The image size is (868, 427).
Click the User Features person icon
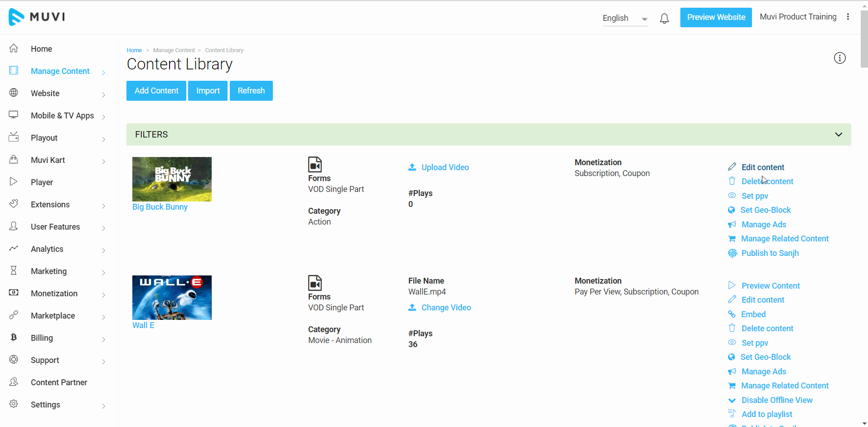(14, 226)
